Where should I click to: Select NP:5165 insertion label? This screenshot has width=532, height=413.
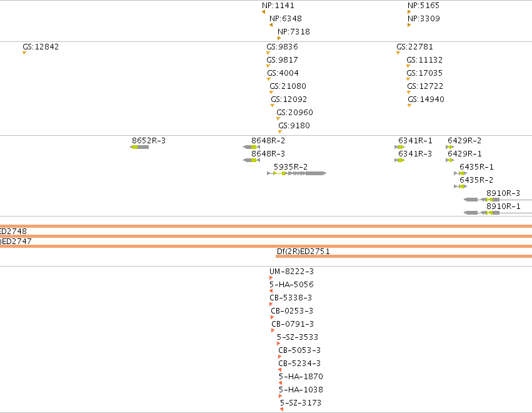423,6
